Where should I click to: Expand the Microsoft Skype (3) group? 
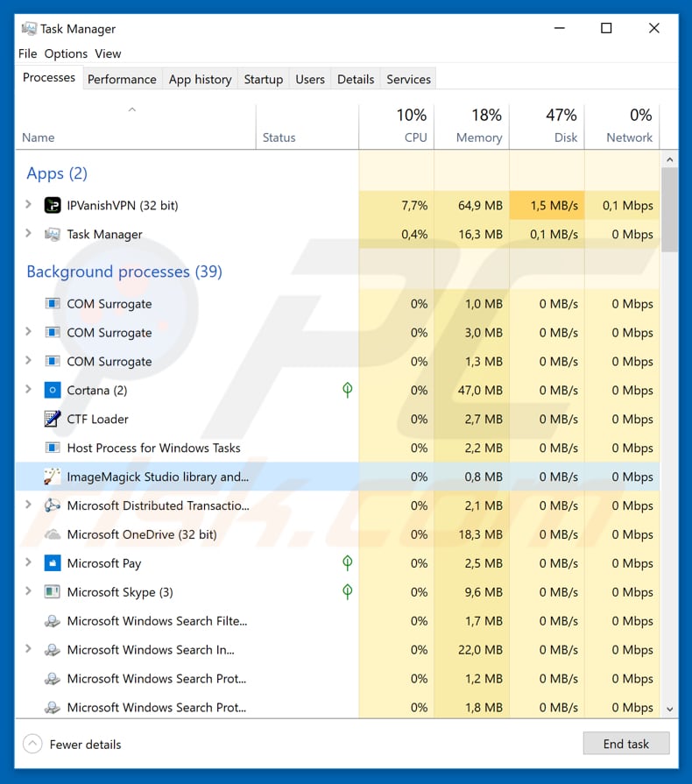(x=28, y=592)
